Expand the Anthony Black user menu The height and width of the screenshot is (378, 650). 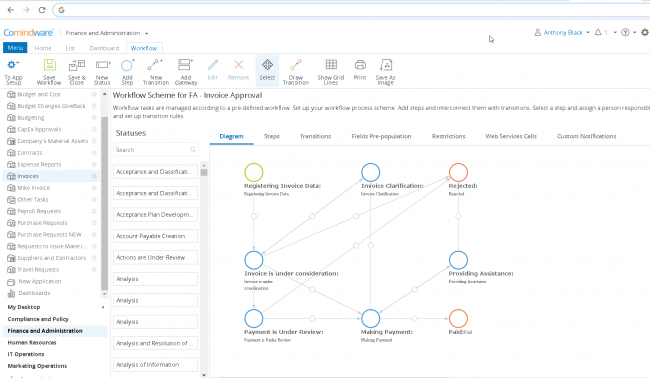tap(562, 32)
